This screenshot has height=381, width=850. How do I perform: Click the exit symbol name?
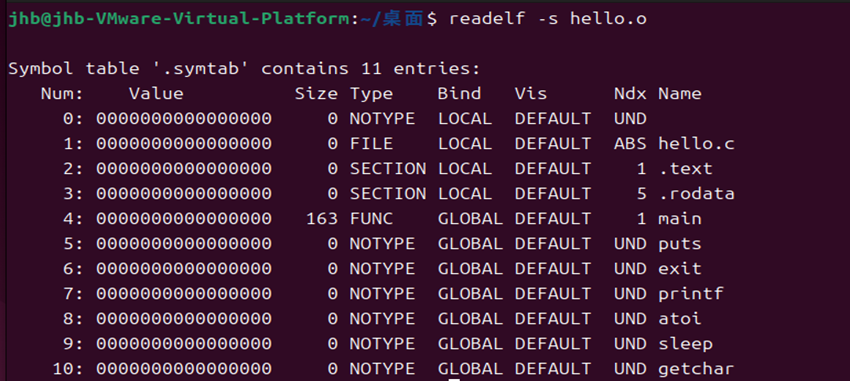[680, 268]
